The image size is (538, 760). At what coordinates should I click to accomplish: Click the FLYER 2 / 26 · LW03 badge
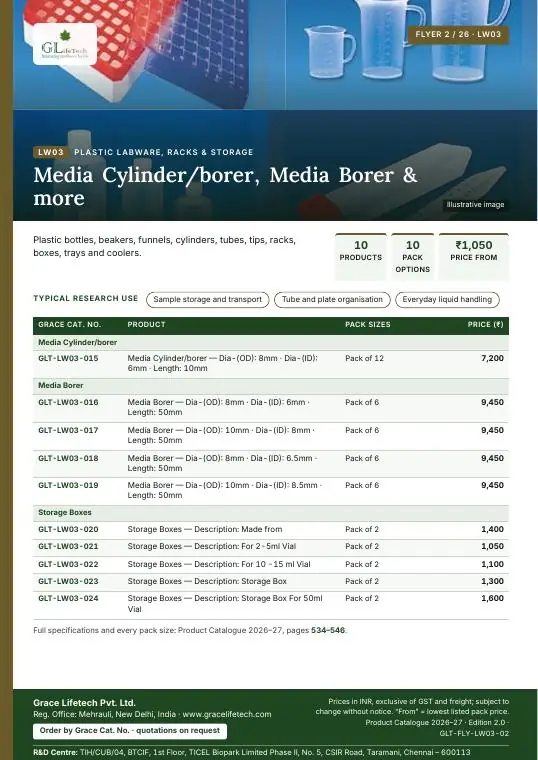[458, 34]
